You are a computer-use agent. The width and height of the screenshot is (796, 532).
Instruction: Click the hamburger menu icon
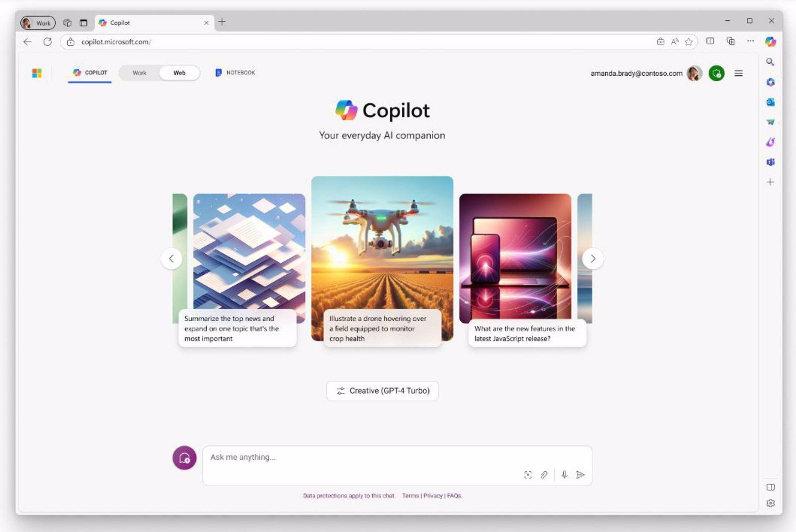click(x=738, y=73)
